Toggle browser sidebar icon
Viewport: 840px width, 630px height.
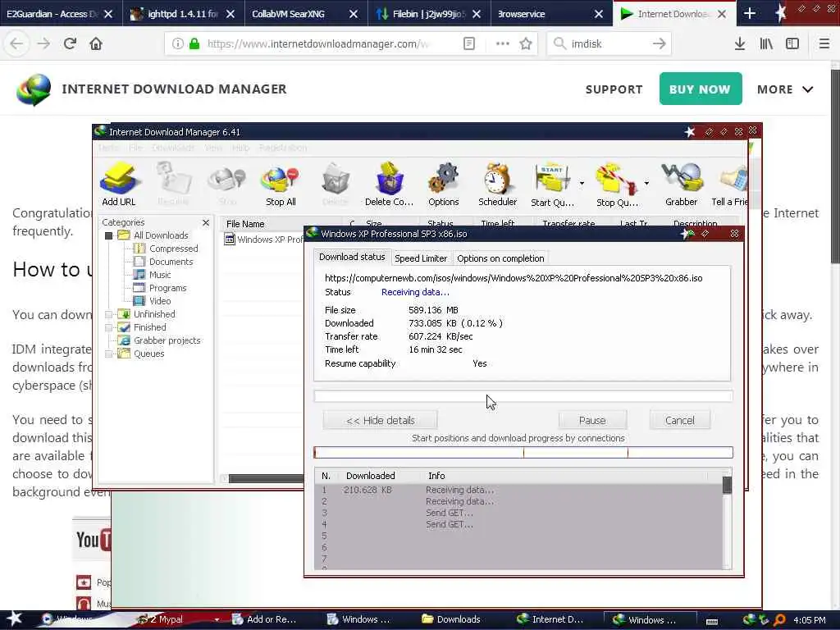pyautogui.click(x=792, y=43)
